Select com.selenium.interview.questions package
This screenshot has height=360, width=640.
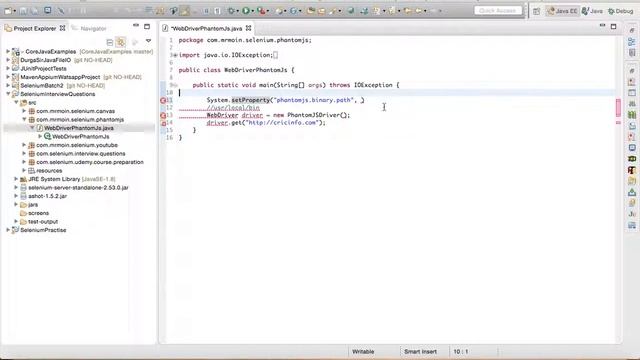[81, 153]
